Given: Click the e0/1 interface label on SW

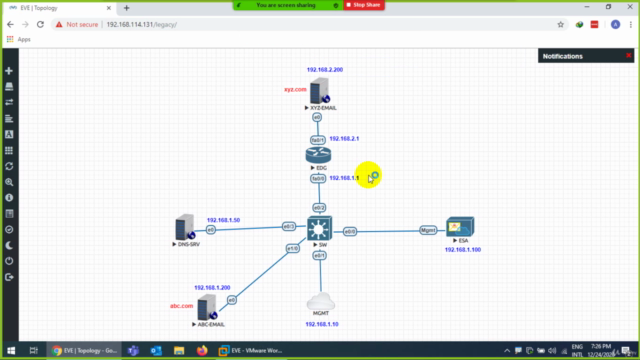Looking at the screenshot, I should click(319, 256).
